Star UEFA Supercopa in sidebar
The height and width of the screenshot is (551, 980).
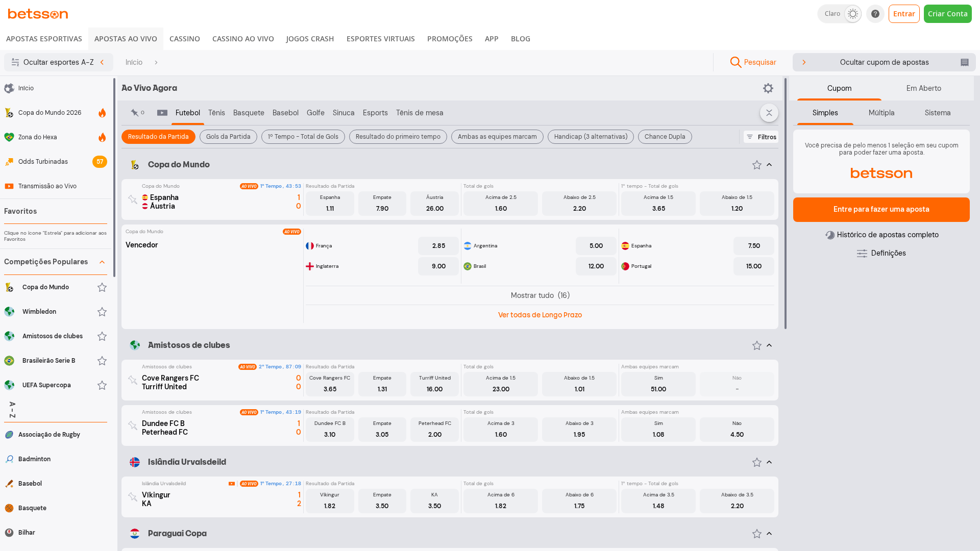(102, 385)
